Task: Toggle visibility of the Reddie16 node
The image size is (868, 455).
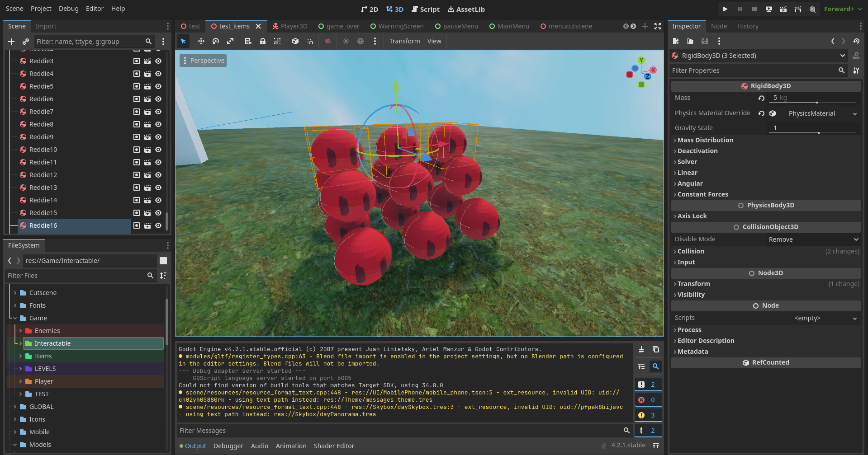Action: [x=158, y=225]
